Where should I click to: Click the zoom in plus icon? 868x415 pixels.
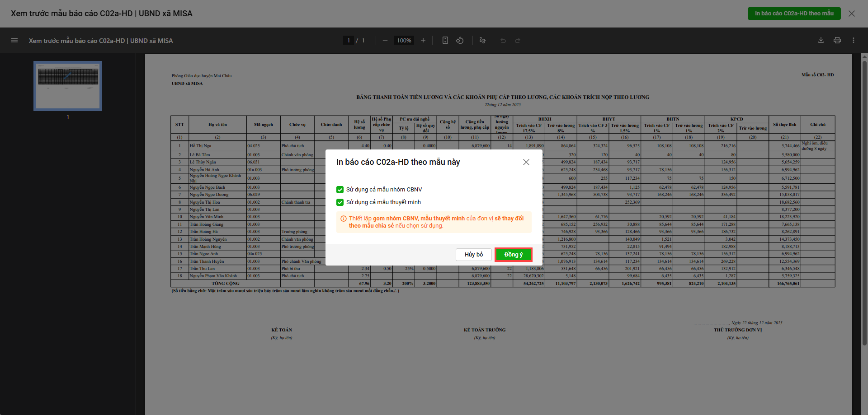point(423,41)
